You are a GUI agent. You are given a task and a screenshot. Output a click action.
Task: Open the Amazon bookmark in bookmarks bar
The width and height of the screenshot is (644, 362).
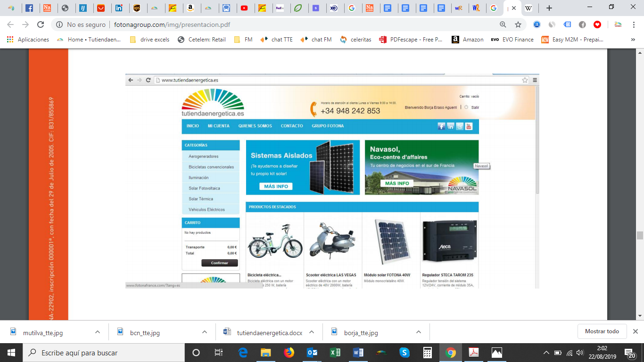[468, 40]
